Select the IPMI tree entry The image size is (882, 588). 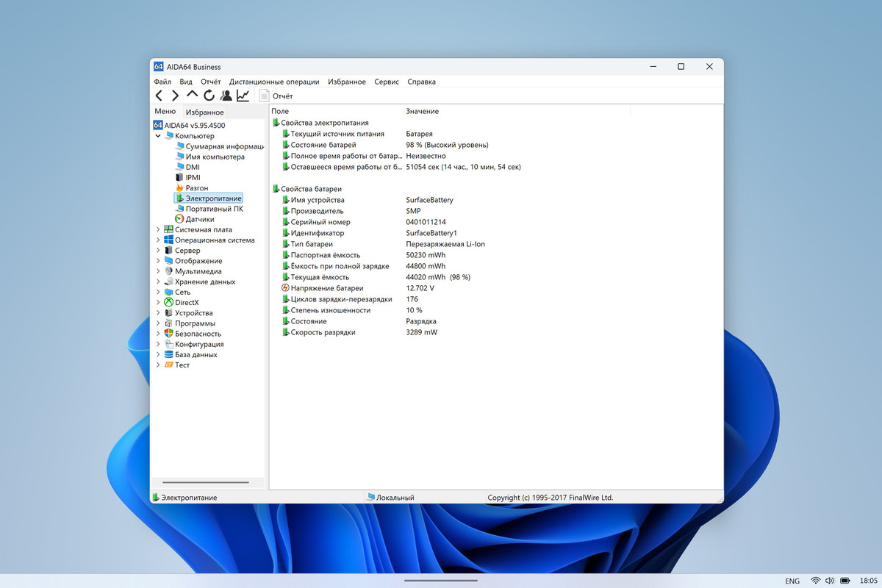coord(187,177)
